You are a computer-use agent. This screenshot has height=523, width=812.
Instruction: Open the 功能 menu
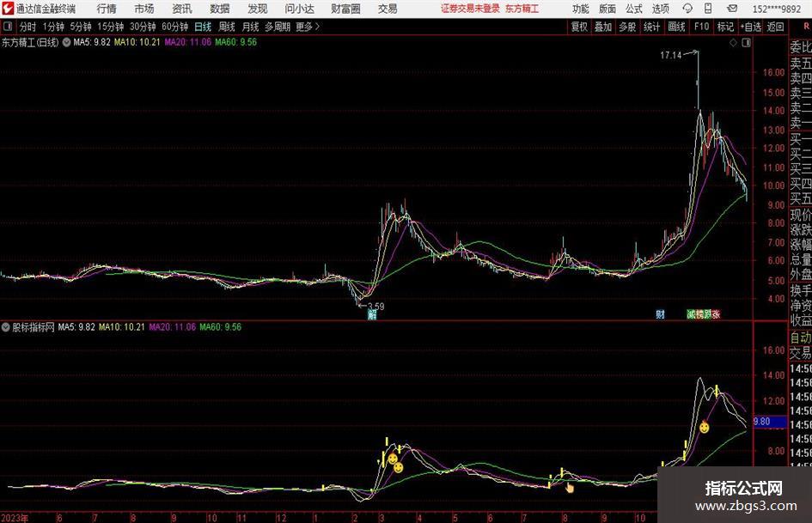pos(581,9)
